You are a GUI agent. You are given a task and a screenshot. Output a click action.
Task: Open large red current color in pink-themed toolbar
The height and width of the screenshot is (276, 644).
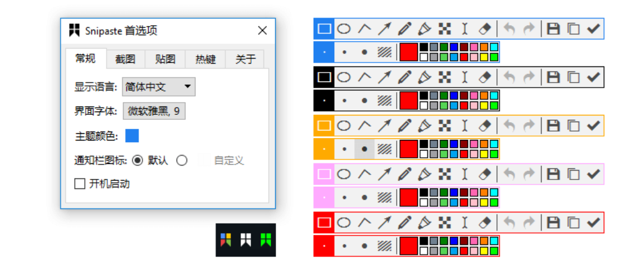(409, 197)
